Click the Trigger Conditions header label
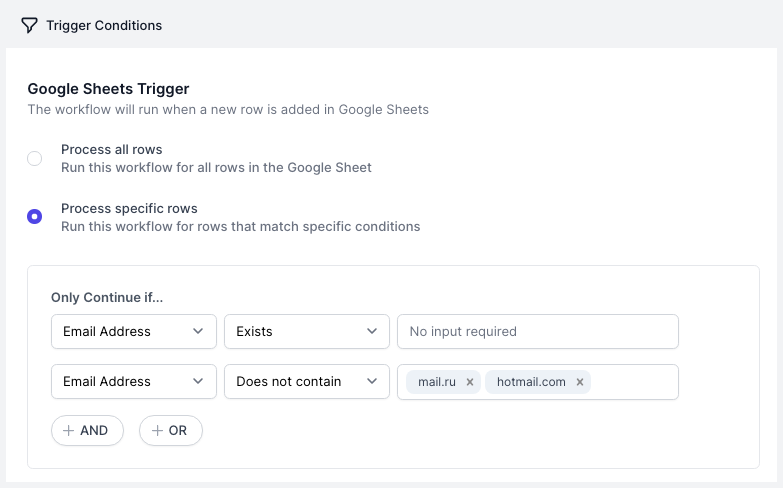Image resolution: width=783 pixels, height=488 pixels. [104, 25]
